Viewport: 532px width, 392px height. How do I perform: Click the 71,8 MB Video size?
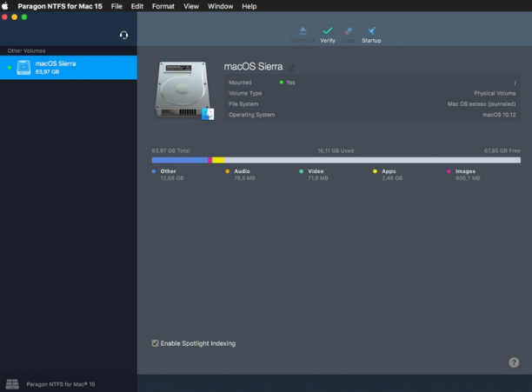tap(318, 178)
